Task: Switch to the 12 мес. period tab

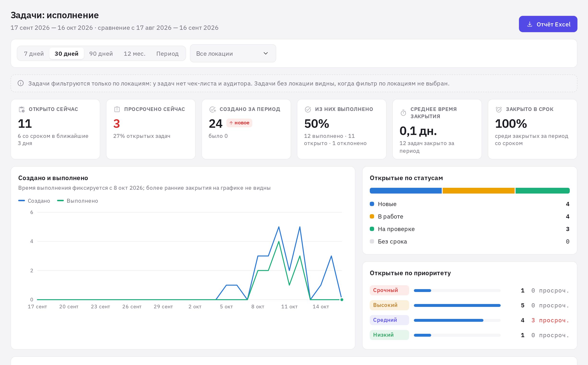Action: pyautogui.click(x=135, y=53)
